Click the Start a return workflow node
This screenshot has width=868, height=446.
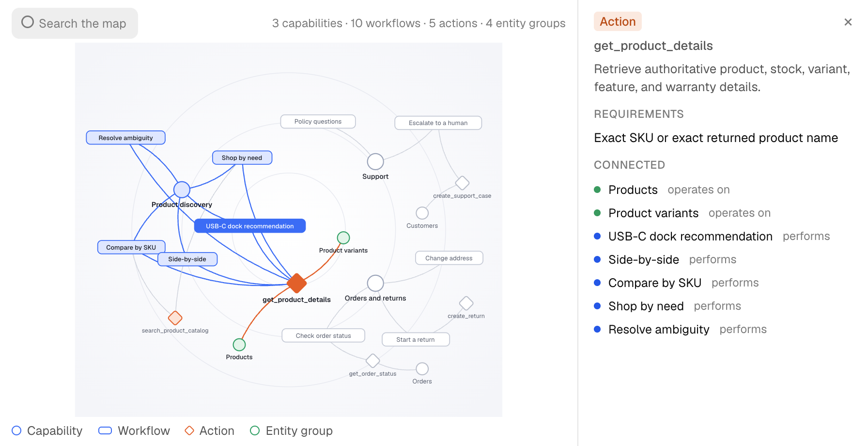[416, 339]
